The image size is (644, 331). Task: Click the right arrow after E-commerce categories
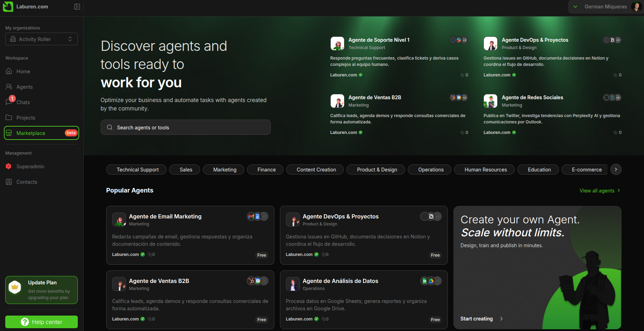[616, 169]
